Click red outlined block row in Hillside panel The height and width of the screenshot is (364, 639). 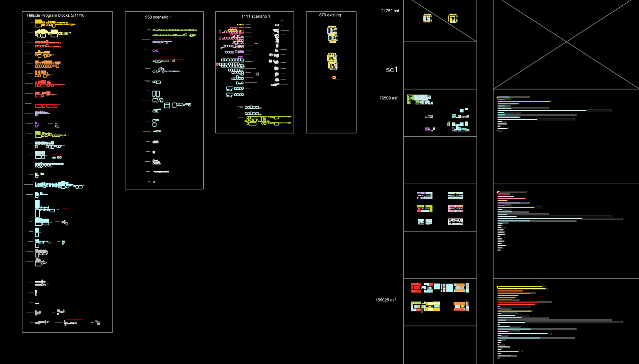tap(46, 106)
